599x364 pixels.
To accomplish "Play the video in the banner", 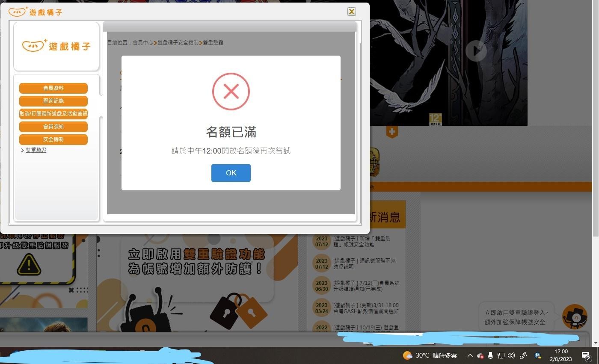I will click(x=476, y=51).
